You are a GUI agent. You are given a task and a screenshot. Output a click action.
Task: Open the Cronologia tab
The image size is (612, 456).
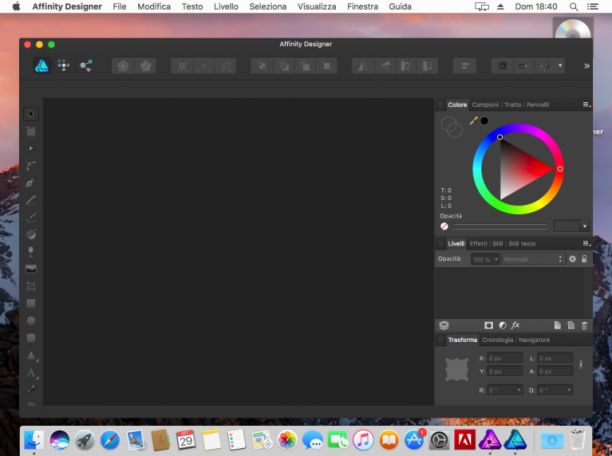(497, 340)
